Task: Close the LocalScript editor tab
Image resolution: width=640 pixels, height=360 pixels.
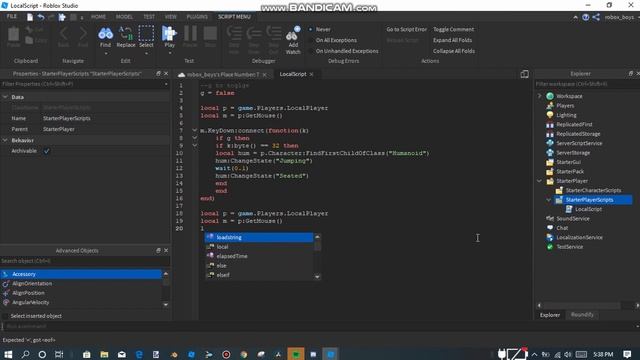Action: (311, 74)
